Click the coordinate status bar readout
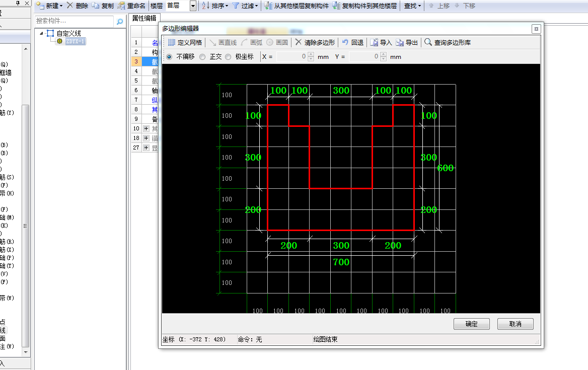Viewport: 588px width, 370px height. [194, 339]
